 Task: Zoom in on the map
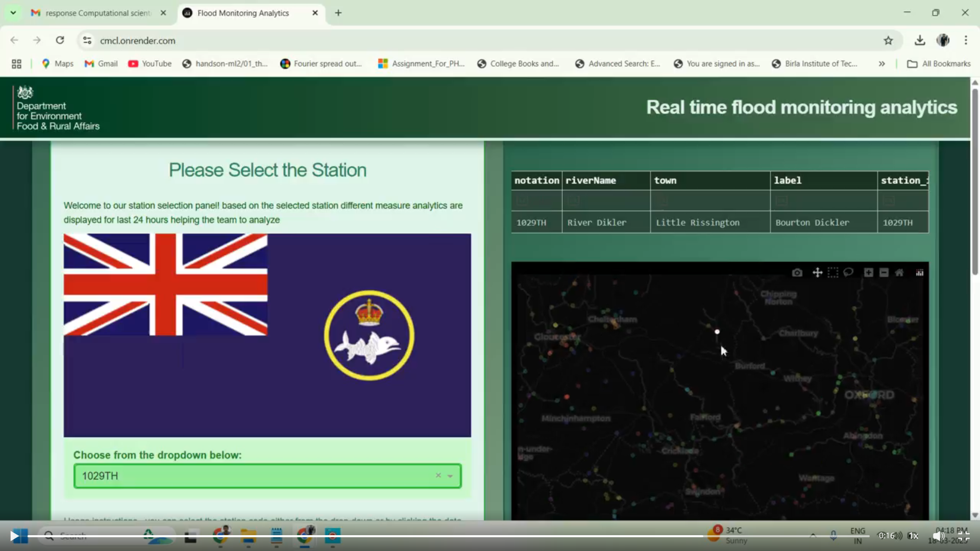868,273
